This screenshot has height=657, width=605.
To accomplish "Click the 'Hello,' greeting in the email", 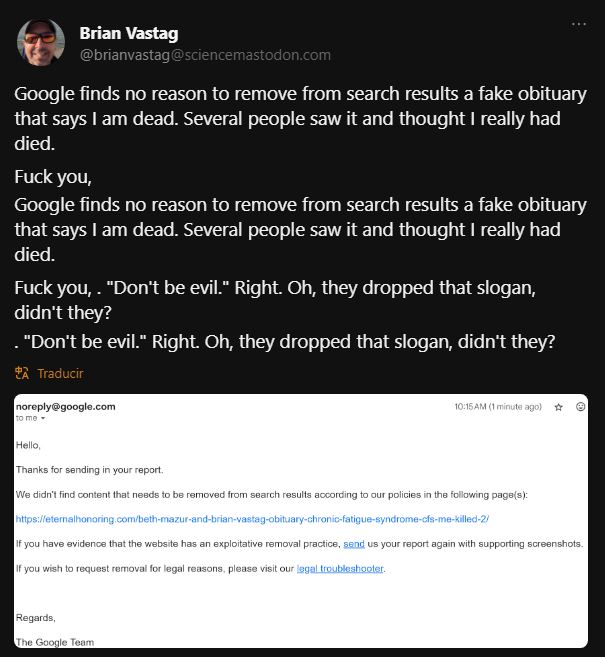I will [x=28, y=445].
